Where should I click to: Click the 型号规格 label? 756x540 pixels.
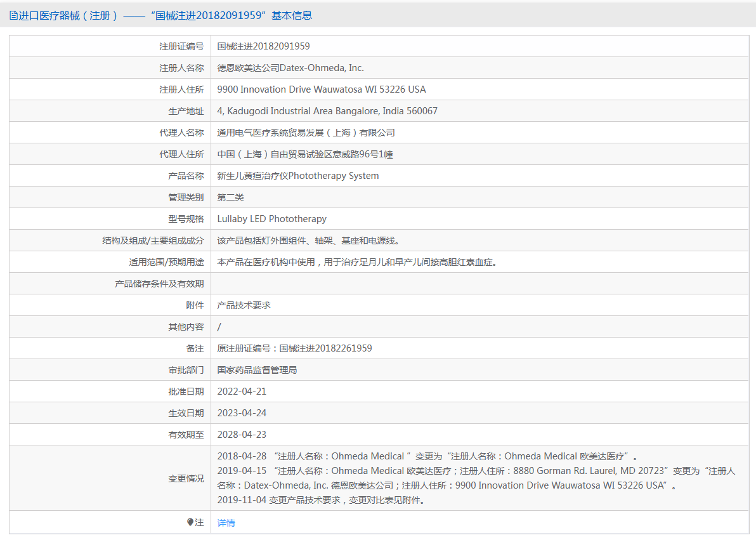pos(186,219)
